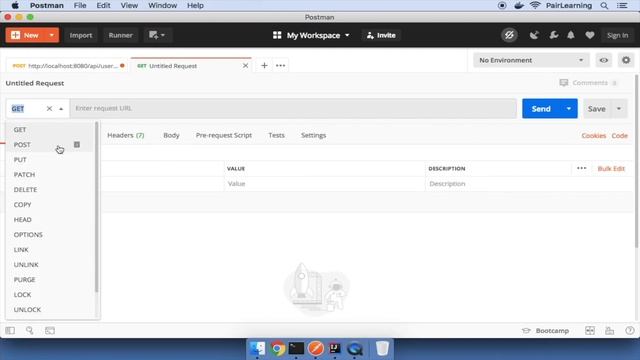The image size is (640, 360).
Task: Click the New button
Action: coord(25,35)
